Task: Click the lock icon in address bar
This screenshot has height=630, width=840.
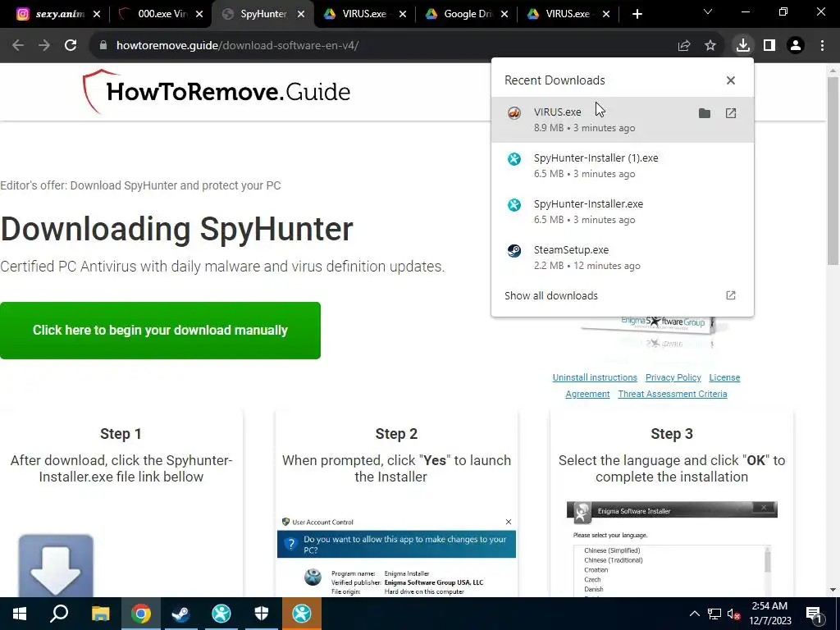Action: pyautogui.click(x=103, y=46)
